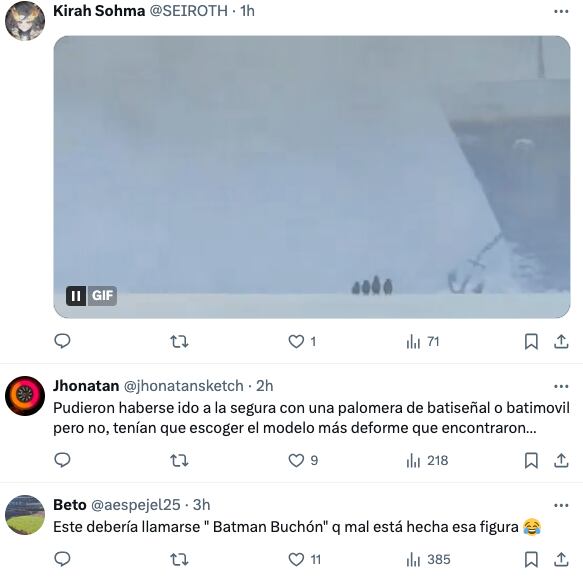The height and width of the screenshot is (581, 583).
Task: Share Kirah Sohma's tweet
Action: 561,341
